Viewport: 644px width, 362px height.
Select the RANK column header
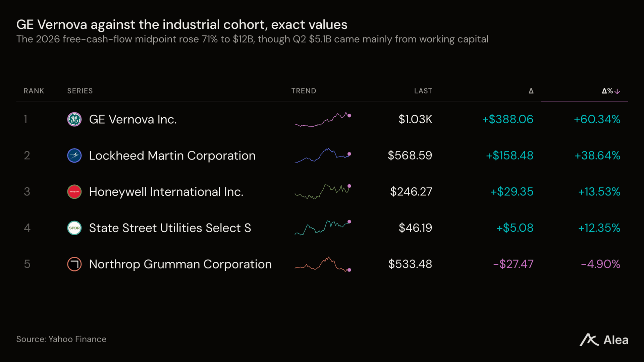click(34, 91)
